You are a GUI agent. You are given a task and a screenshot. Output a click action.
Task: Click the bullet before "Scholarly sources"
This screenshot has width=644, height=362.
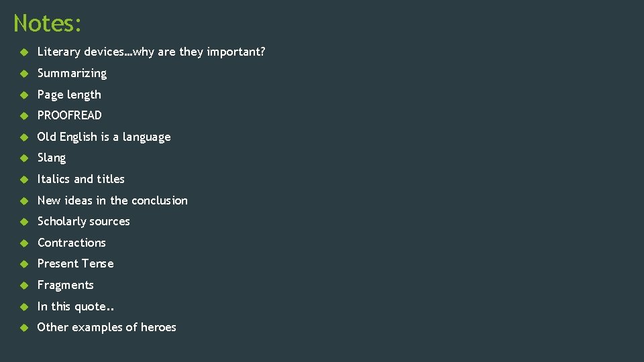point(22,222)
